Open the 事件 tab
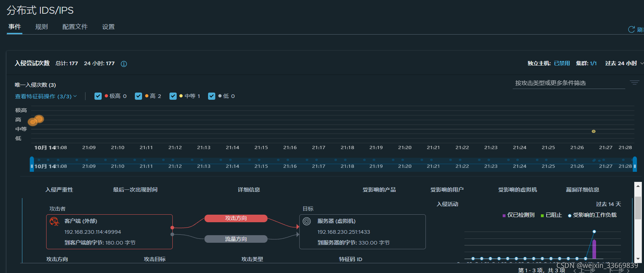Viewport: 644px width, 273px height. [x=14, y=27]
